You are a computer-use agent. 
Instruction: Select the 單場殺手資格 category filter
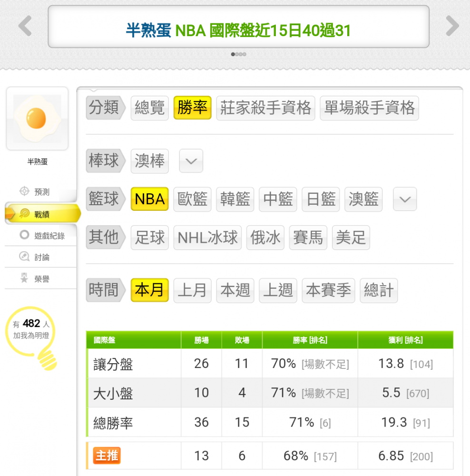369,108
